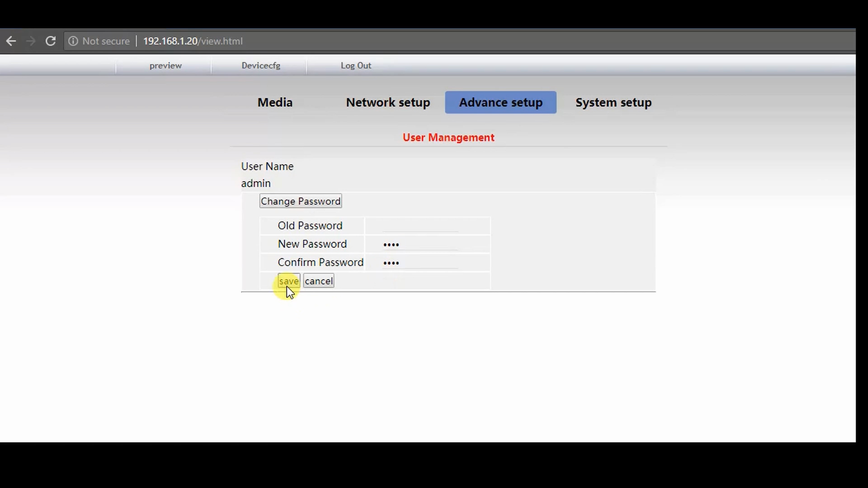The height and width of the screenshot is (488, 868).
Task: Click the browser back arrow
Action: point(11,41)
